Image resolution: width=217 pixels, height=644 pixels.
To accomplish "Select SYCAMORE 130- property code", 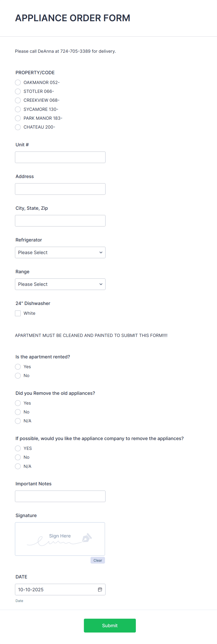I will (18, 109).
